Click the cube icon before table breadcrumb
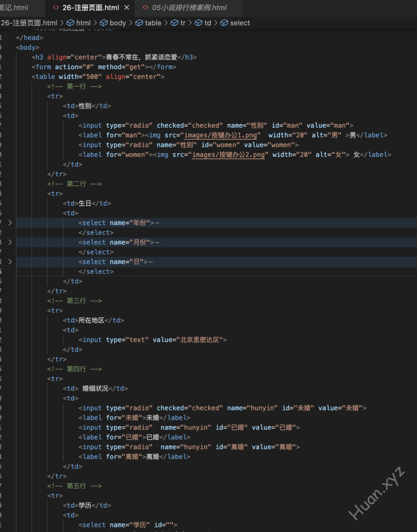This screenshot has width=417, height=532. pos(139,23)
